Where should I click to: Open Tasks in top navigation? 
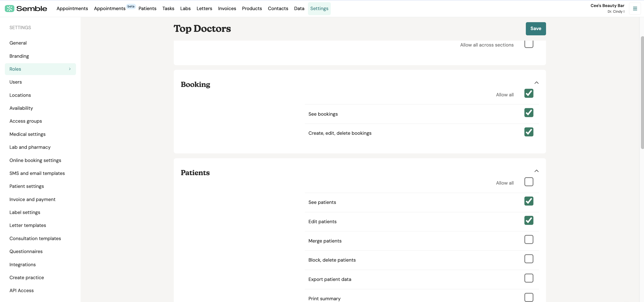[x=168, y=9]
